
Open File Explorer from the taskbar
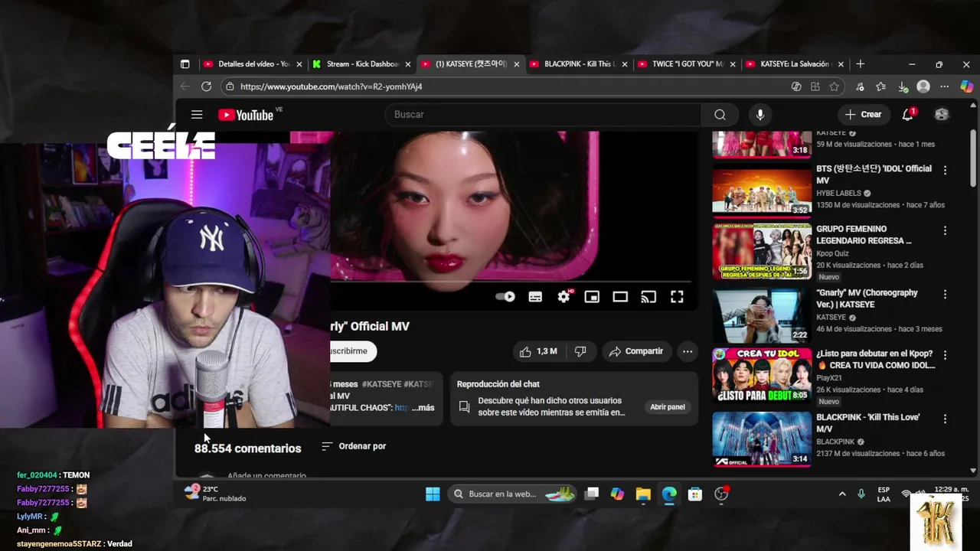pos(643,494)
